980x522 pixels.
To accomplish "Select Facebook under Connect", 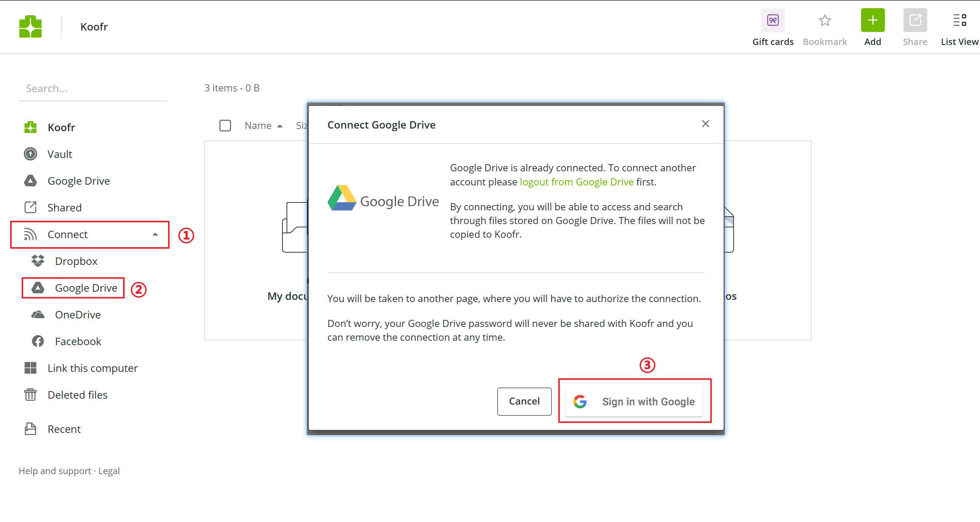I will (78, 341).
